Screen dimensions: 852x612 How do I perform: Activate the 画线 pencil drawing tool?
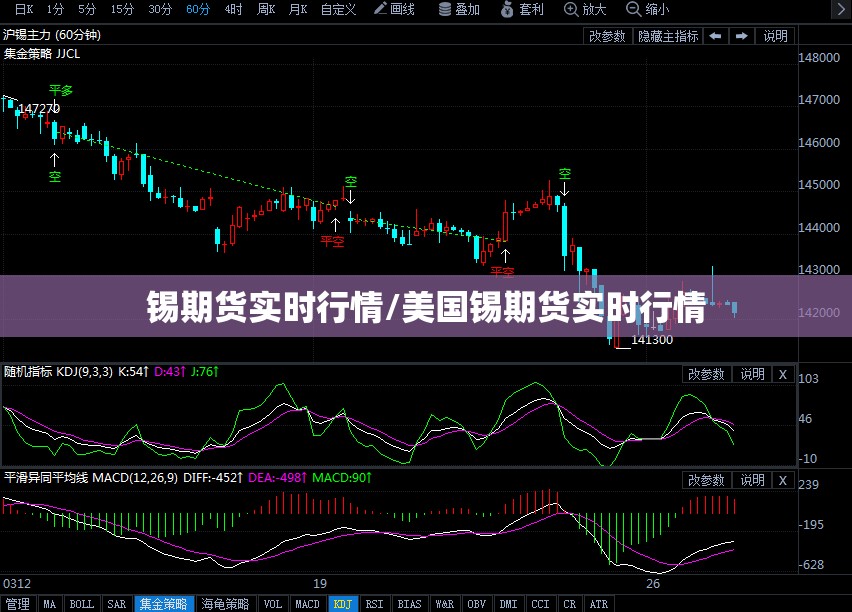pos(394,9)
